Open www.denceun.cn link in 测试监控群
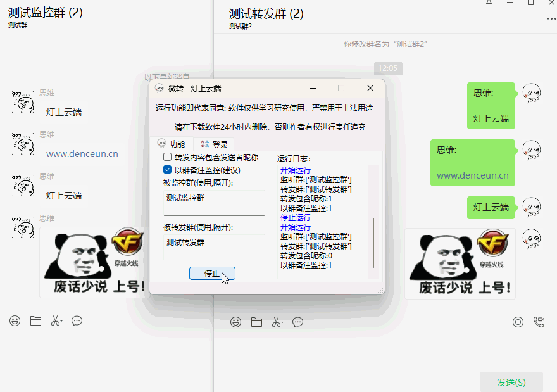 click(x=82, y=154)
